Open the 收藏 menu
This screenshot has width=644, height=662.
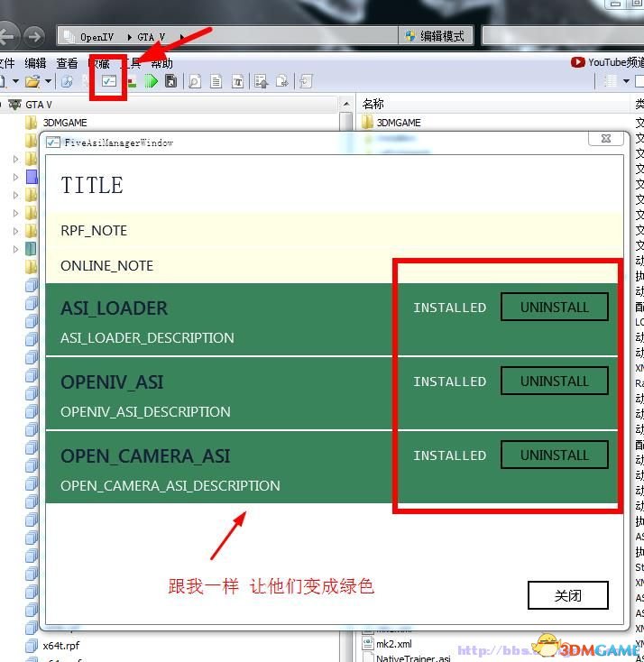click(99, 63)
